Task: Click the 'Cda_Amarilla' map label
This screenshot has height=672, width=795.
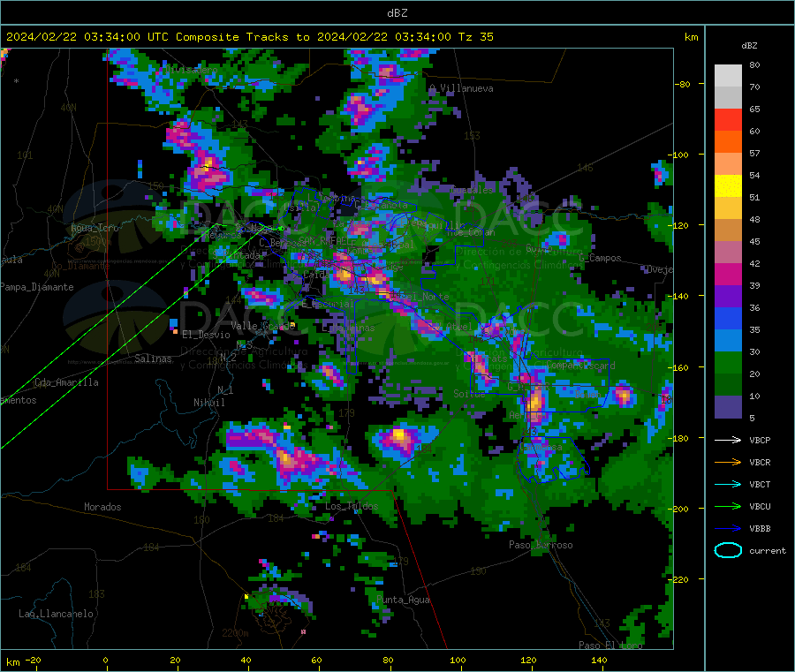Action: 66,382
